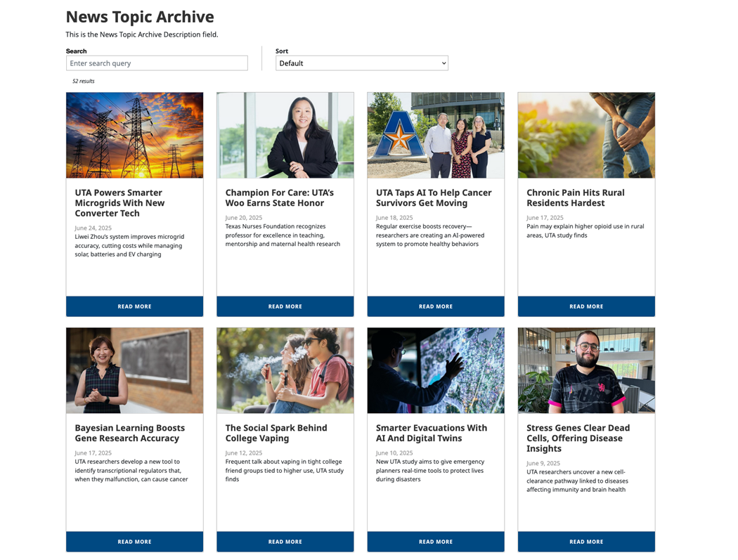Screen dimensions: 738x560
Task: Click the June 20, 2025 date
Action: click(x=243, y=217)
